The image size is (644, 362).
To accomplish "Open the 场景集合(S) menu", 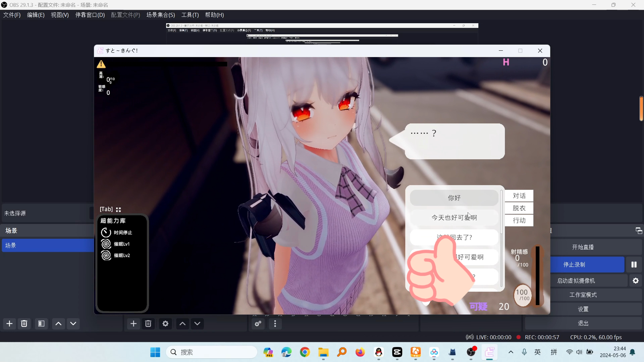I will pos(161,15).
